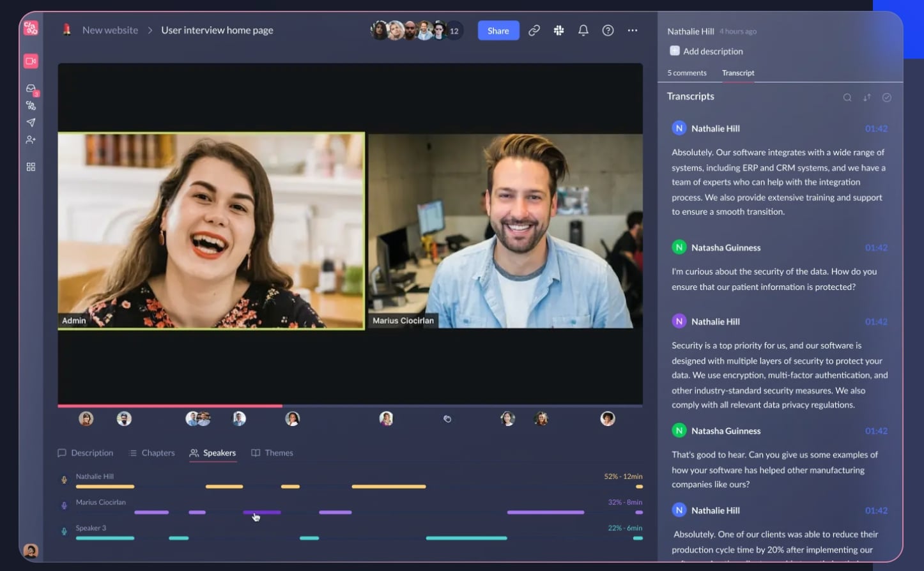Image resolution: width=924 pixels, height=571 pixels.
Task: Click the add user icon in sidebar
Action: point(31,139)
